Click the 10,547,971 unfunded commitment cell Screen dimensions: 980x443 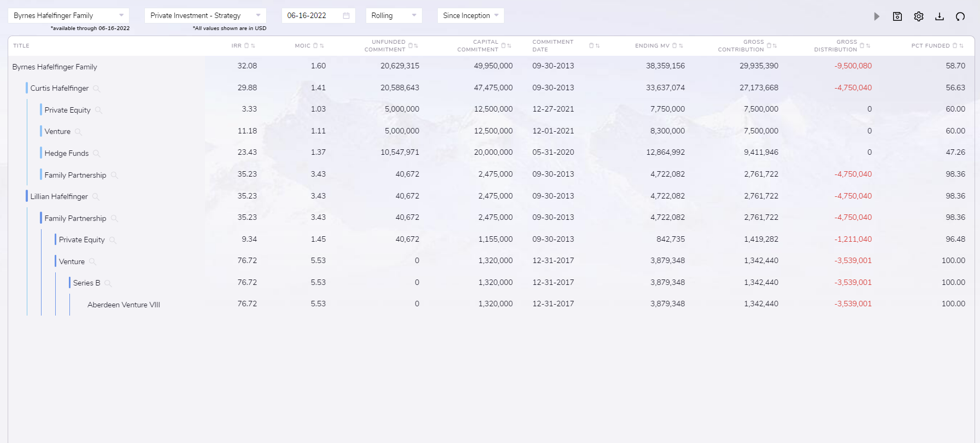pyautogui.click(x=400, y=152)
